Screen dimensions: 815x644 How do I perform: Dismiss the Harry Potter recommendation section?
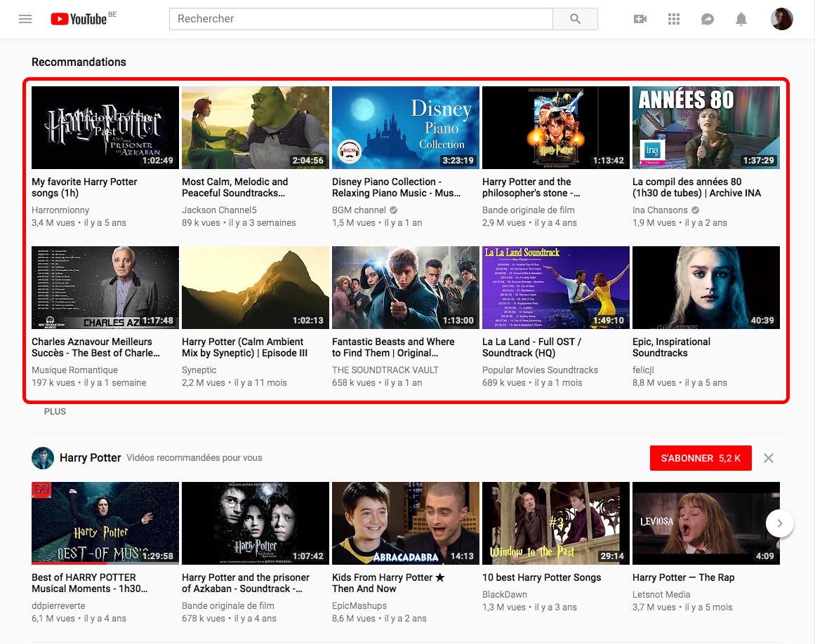pos(769,458)
